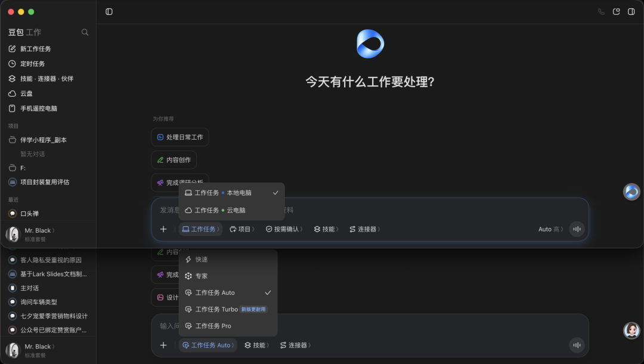Click plus button beside 工作任务 laptop selector
The height and width of the screenshot is (364, 644).
click(x=163, y=229)
